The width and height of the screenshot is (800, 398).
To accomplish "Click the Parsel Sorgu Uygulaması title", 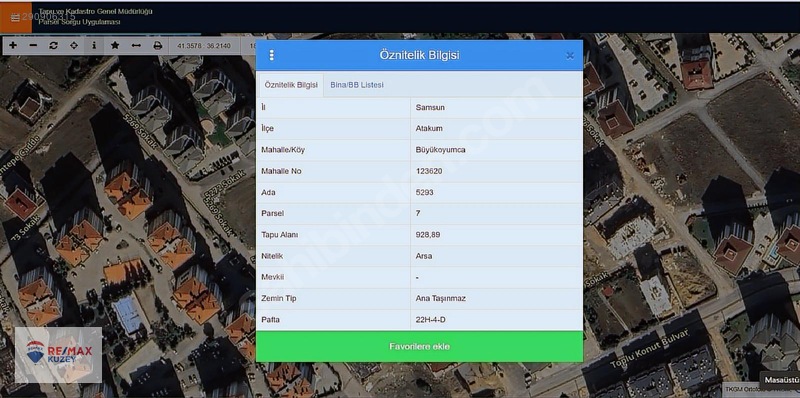I will [80, 22].
